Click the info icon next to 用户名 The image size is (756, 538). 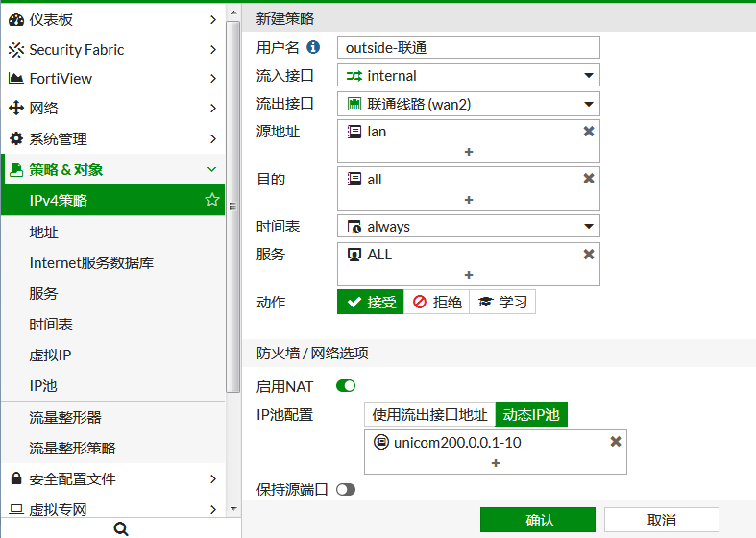[x=313, y=47]
